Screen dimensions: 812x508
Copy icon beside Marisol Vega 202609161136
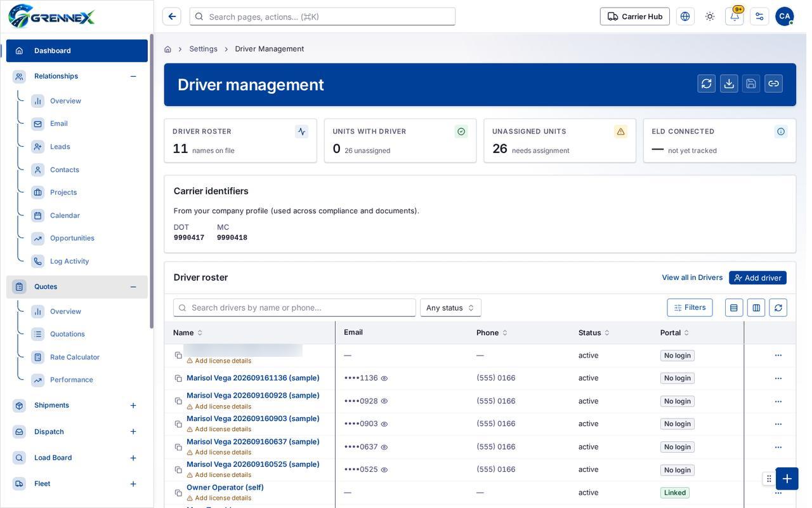coord(178,378)
